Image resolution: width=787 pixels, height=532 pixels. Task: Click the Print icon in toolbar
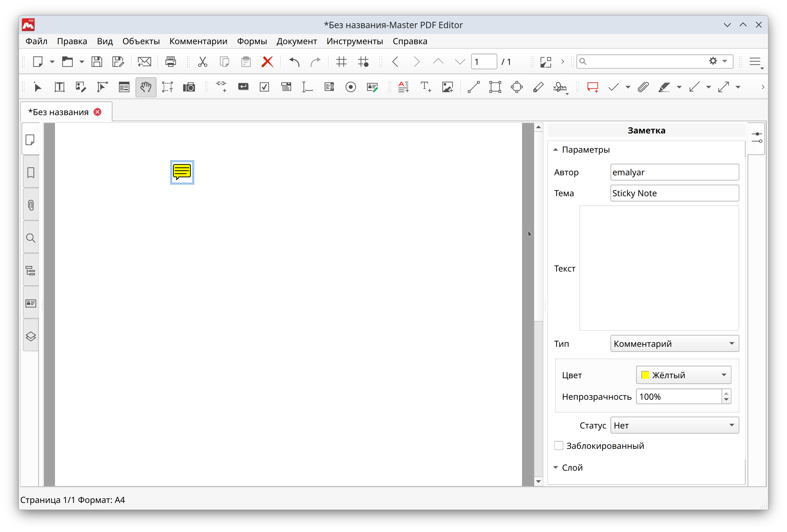tap(170, 62)
